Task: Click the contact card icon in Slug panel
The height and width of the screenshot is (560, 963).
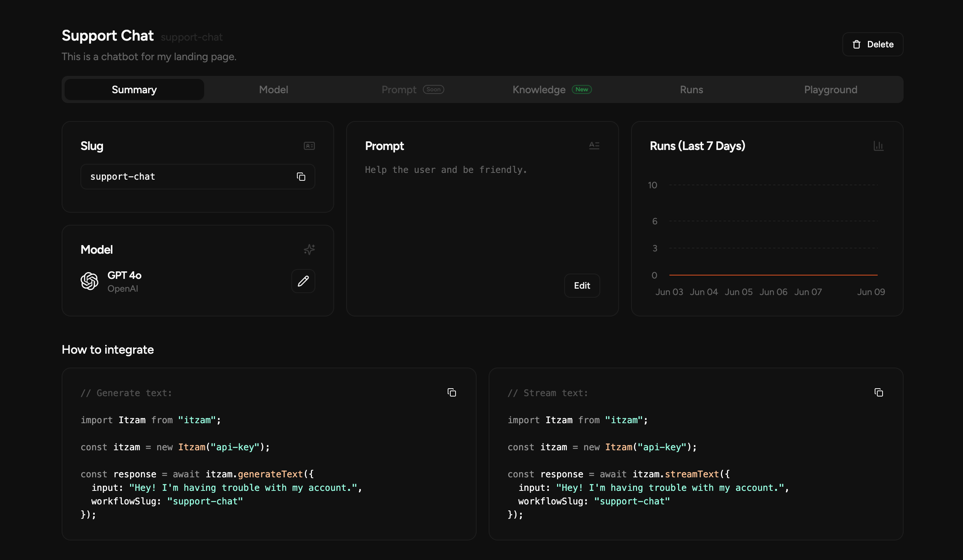Action: point(309,146)
